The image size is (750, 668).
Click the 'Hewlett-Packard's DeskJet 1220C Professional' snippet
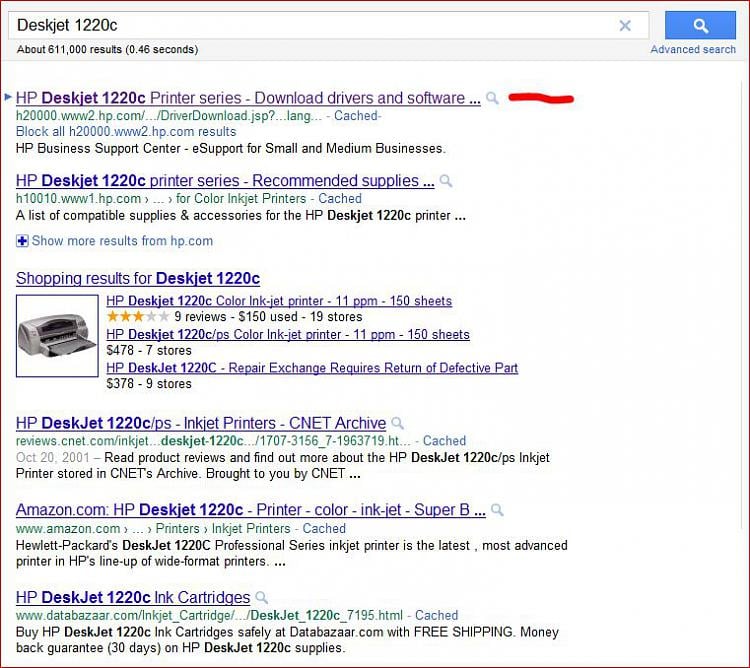[x=291, y=553]
